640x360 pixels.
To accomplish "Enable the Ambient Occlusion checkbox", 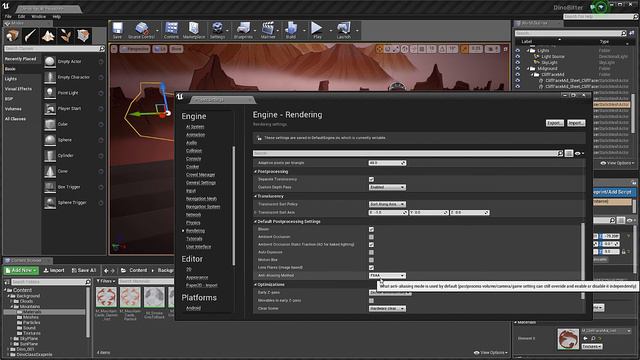I will click(x=371, y=237).
